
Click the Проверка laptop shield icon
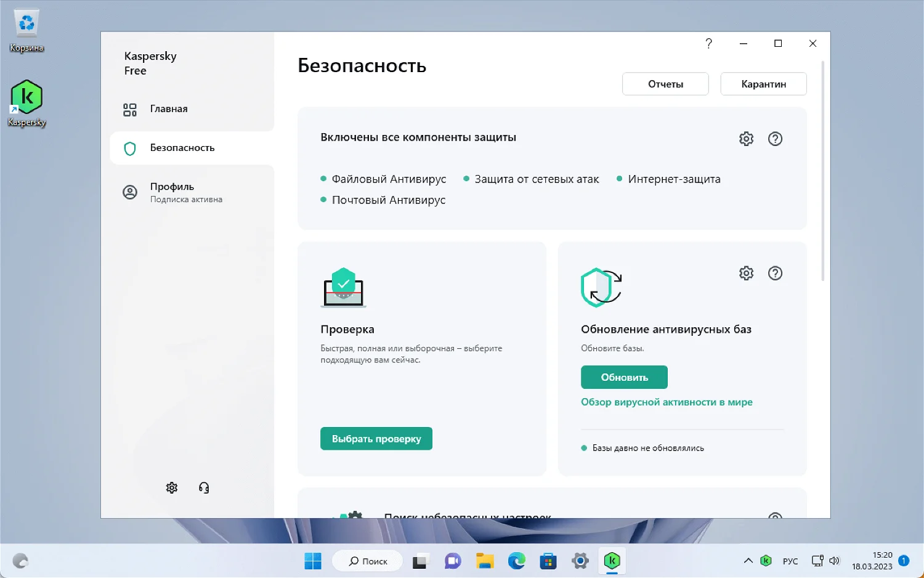(x=344, y=288)
